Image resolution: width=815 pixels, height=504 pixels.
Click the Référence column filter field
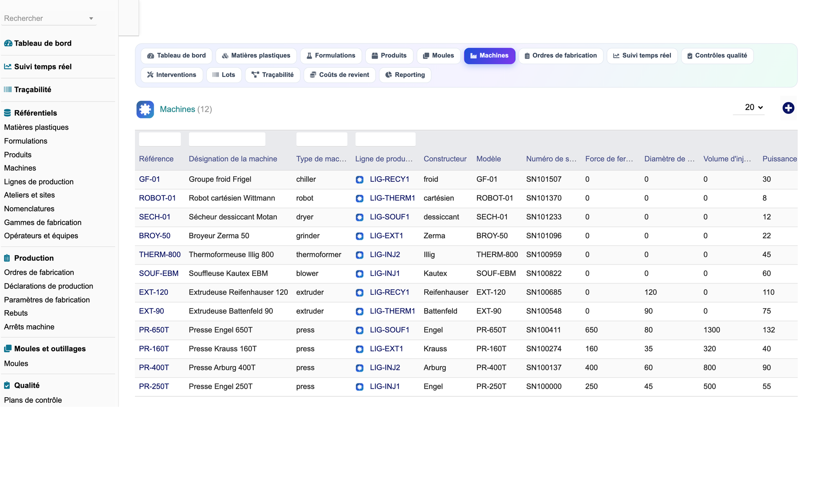160,139
